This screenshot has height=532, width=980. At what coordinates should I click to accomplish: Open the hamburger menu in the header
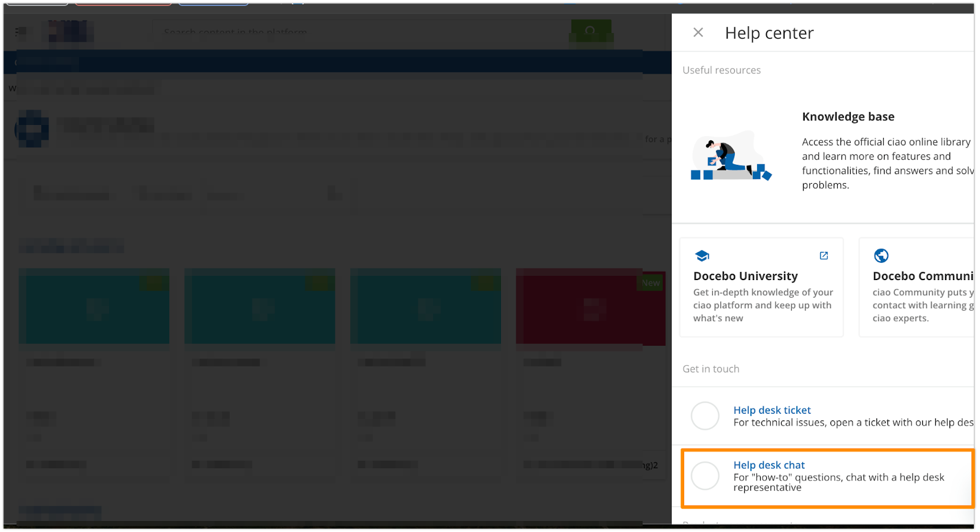[x=21, y=31]
